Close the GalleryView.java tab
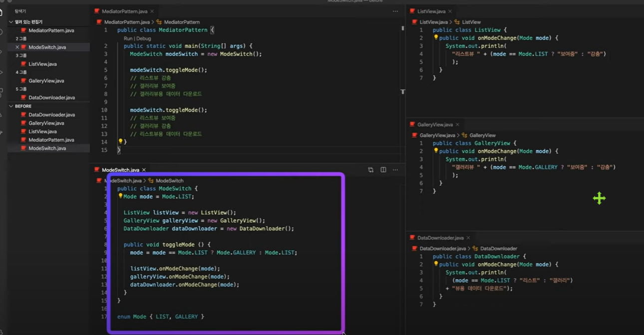 458,124
